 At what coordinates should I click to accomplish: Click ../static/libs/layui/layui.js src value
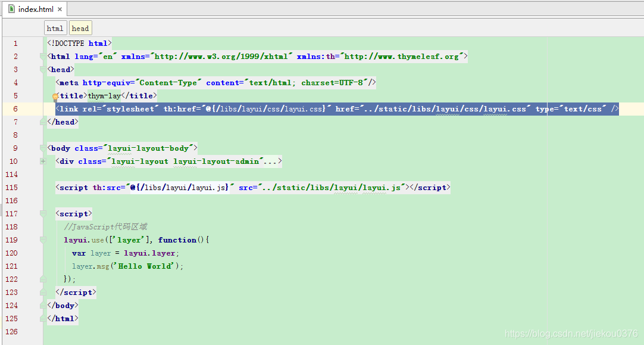(x=331, y=188)
